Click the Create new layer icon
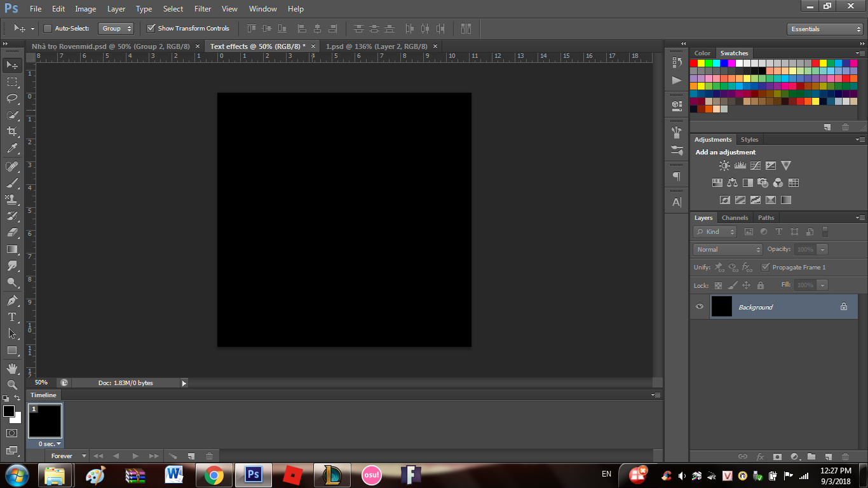The image size is (868, 488). (828, 456)
